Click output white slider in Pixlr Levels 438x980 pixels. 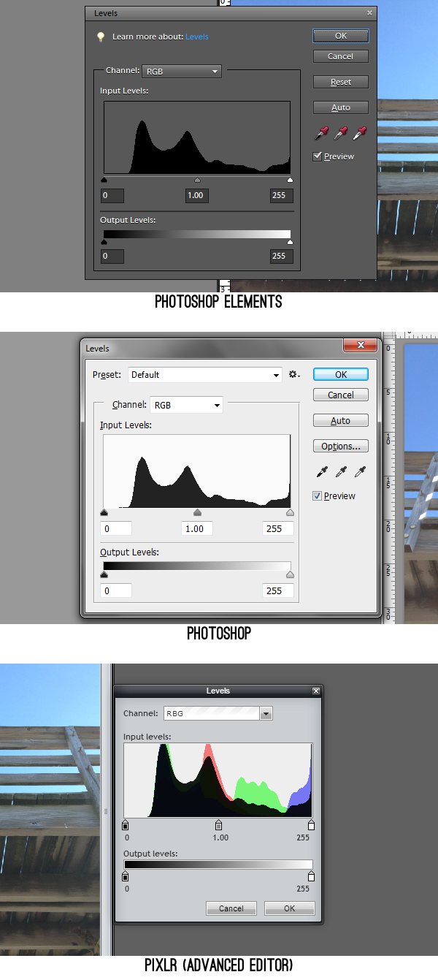coord(312,876)
